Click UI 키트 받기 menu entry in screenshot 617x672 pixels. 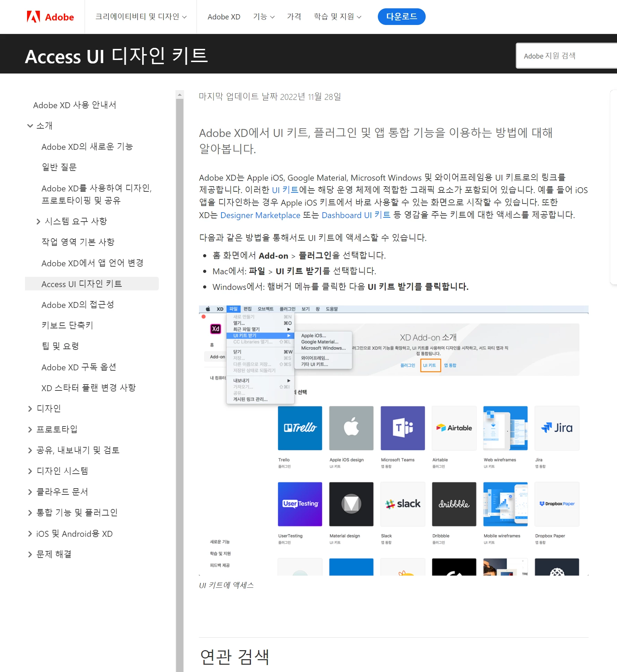260,335
